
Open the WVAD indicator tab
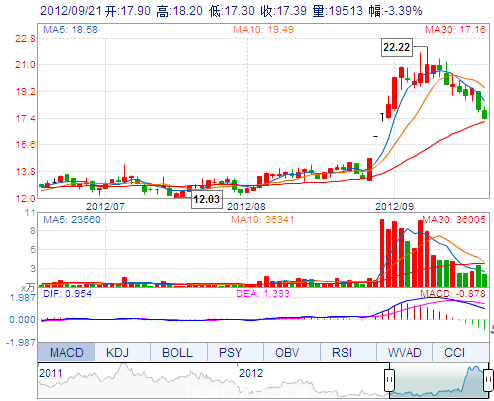(404, 352)
